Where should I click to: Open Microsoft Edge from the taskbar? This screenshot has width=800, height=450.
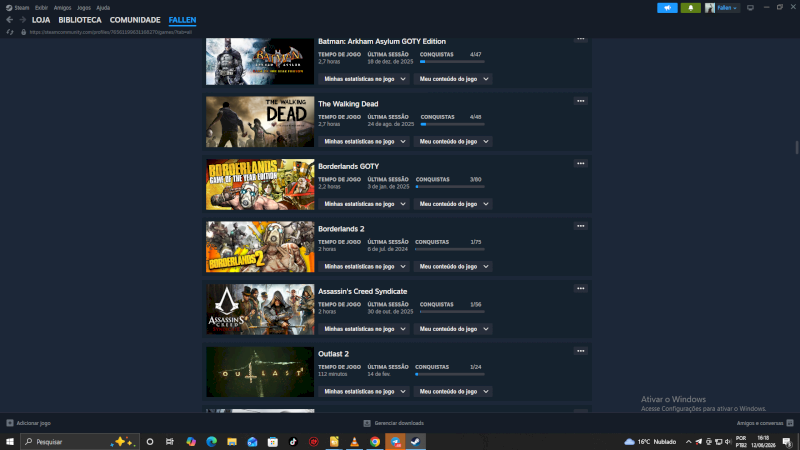pos(211,442)
